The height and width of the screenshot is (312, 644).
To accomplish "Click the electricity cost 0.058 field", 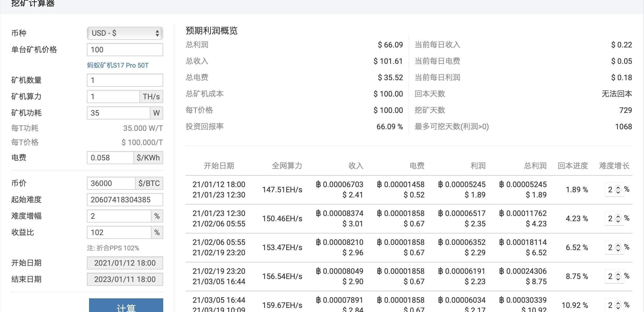I will pos(110,158).
